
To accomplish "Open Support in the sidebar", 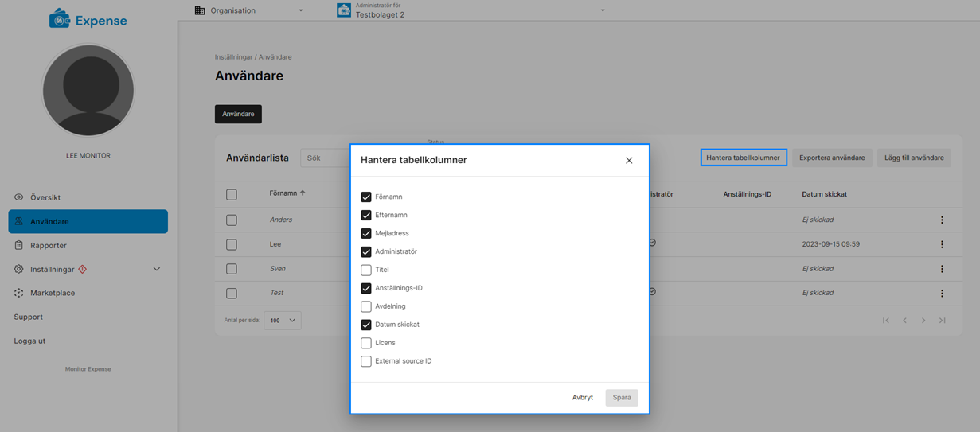I will (x=29, y=317).
